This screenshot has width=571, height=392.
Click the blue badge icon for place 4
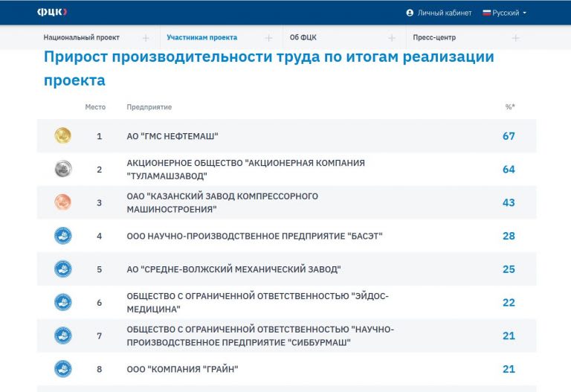click(62, 236)
